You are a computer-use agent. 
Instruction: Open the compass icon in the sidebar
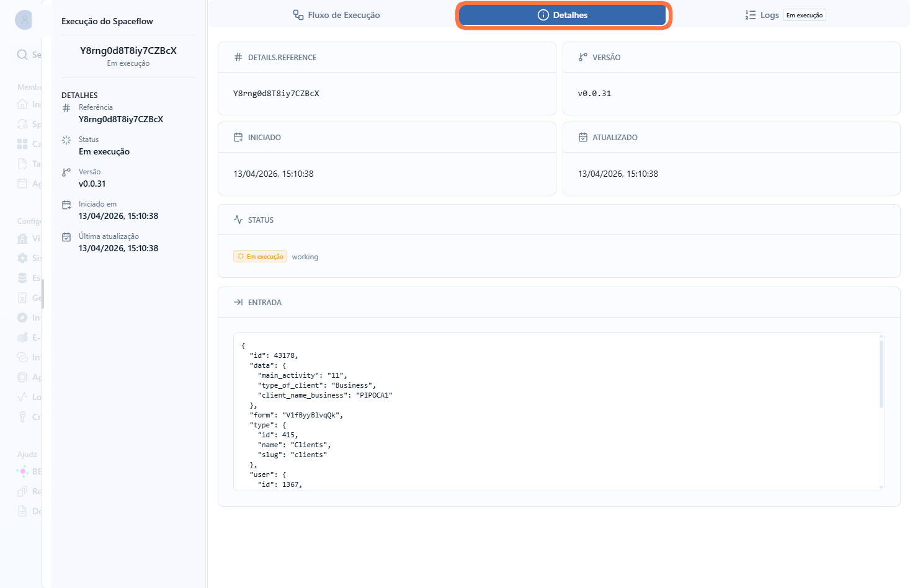click(22, 318)
